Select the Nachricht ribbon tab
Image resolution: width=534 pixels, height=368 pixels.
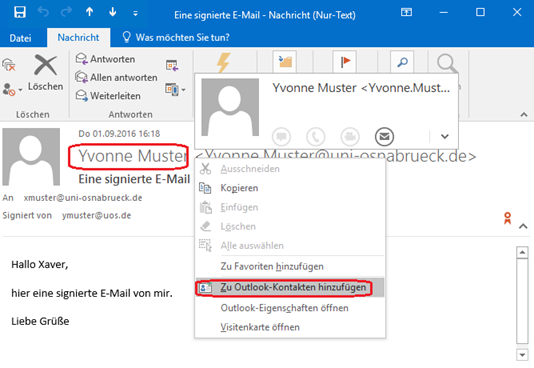78,37
